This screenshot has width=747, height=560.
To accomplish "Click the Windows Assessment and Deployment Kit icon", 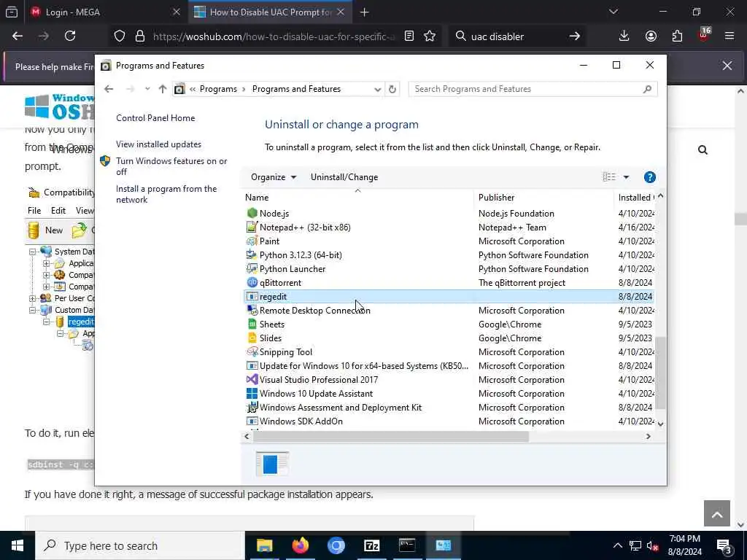I will 252,407.
